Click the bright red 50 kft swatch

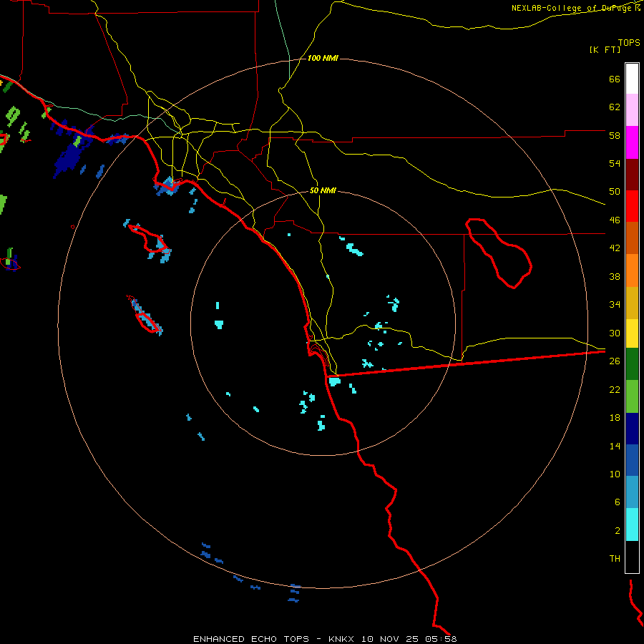632,206
